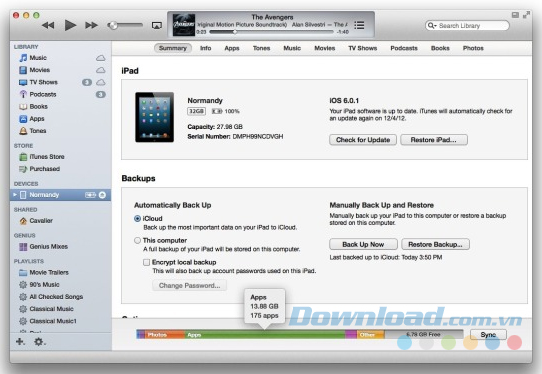
Task: Select Movies in the Library sidebar
Action: coord(35,70)
